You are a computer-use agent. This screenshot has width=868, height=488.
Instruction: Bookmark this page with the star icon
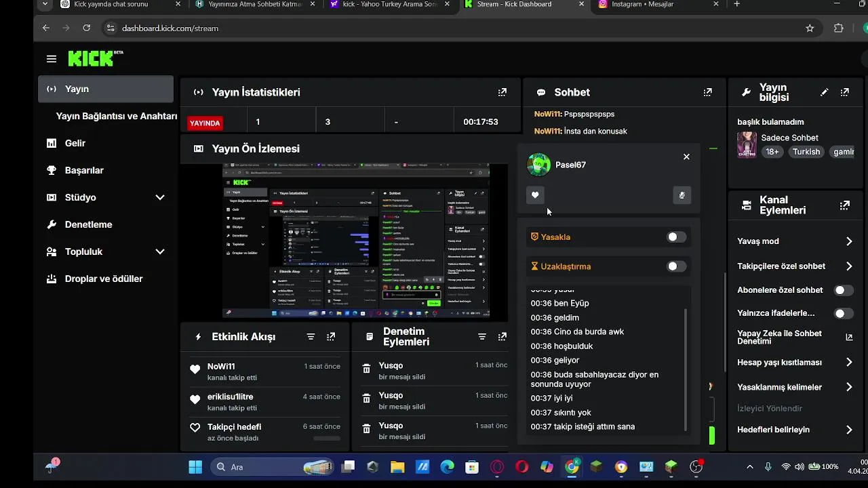pyautogui.click(x=810, y=28)
